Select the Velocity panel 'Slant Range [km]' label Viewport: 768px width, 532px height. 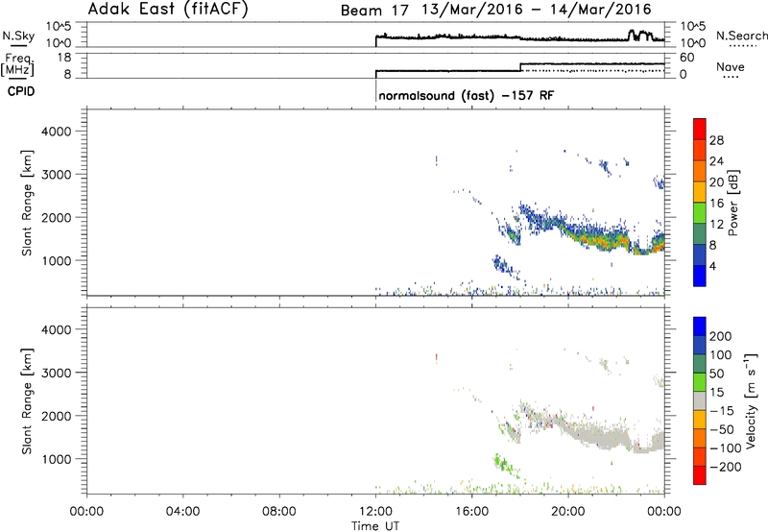click(x=27, y=400)
